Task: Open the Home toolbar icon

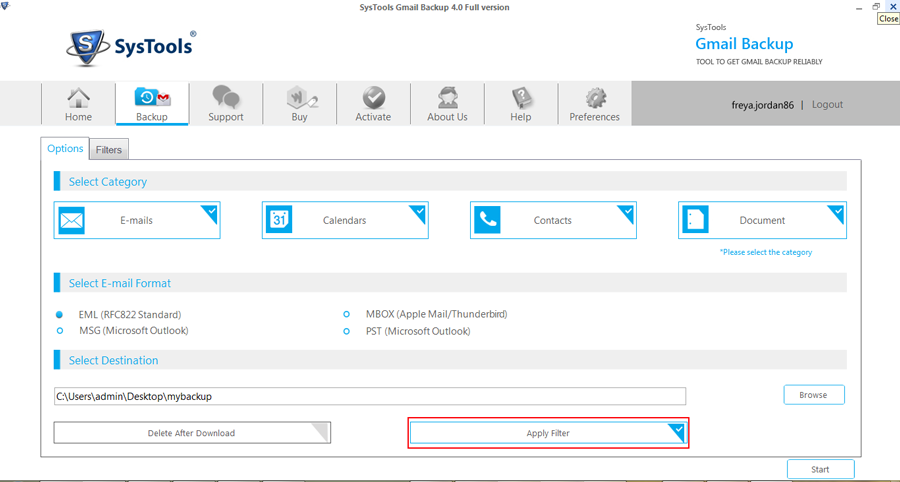Action: tap(78, 104)
